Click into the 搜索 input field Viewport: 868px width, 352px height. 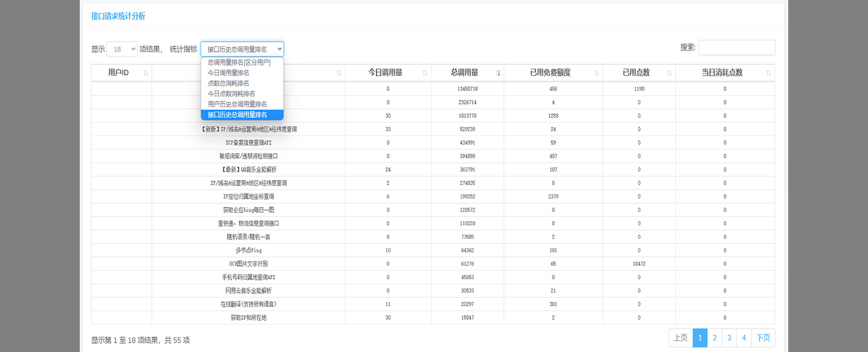(737, 48)
